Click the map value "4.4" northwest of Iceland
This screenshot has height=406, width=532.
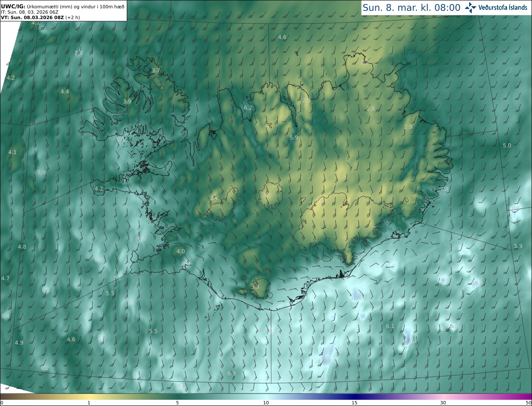(65, 91)
